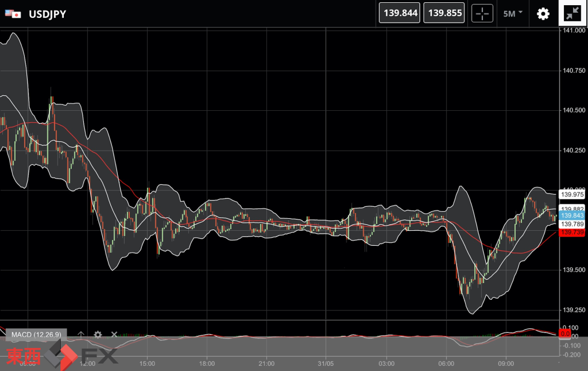The width and height of the screenshot is (588, 371).
Task: Click the 139.844 sell price button
Action: (400, 13)
